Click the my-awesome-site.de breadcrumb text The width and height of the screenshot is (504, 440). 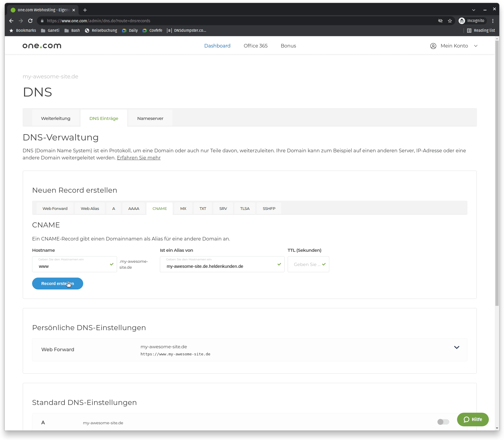click(51, 77)
